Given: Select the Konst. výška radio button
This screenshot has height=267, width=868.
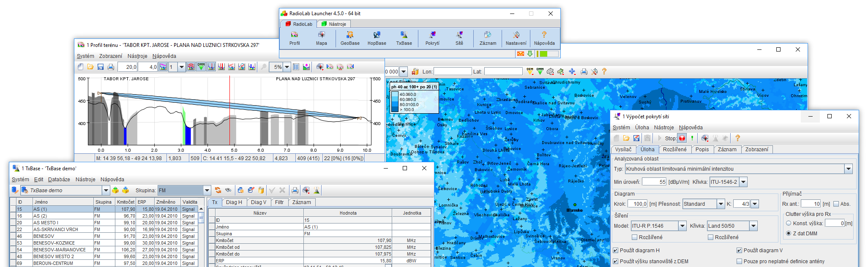Looking at the screenshot, I should click(789, 223).
